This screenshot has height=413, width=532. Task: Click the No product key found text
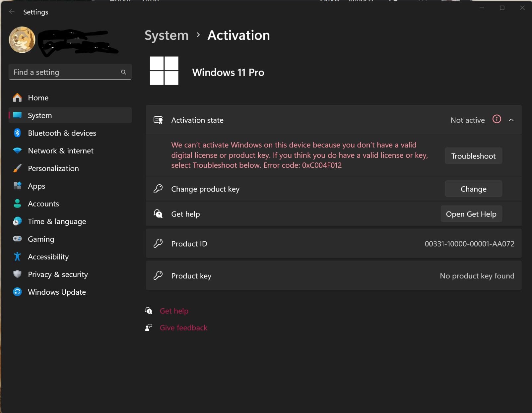pyautogui.click(x=477, y=276)
